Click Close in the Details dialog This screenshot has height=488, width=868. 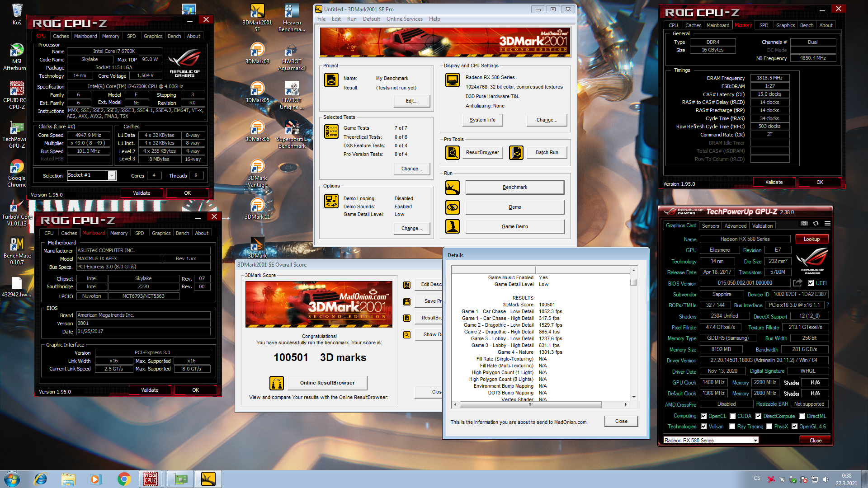coord(621,421)
